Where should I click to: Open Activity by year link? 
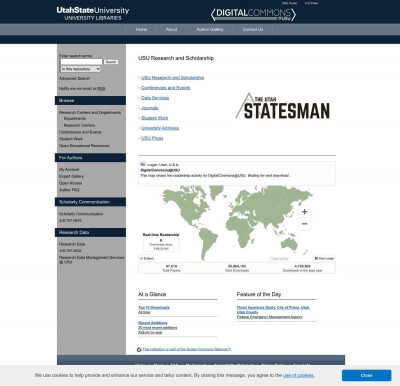click(150, 332)
